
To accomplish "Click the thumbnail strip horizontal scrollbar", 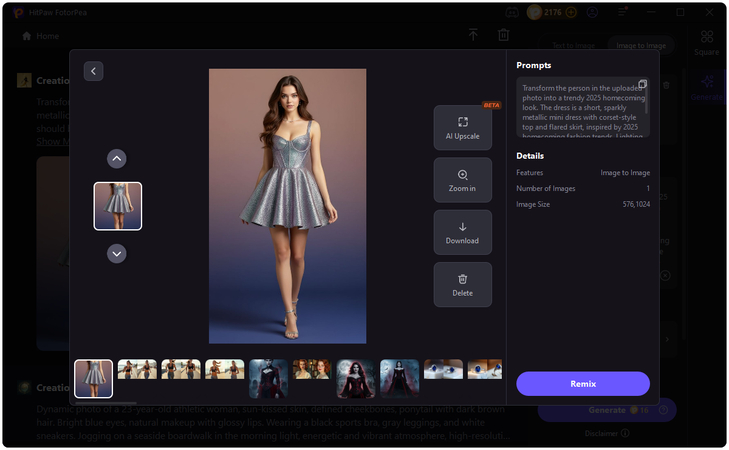I will (x=105, y=403).
